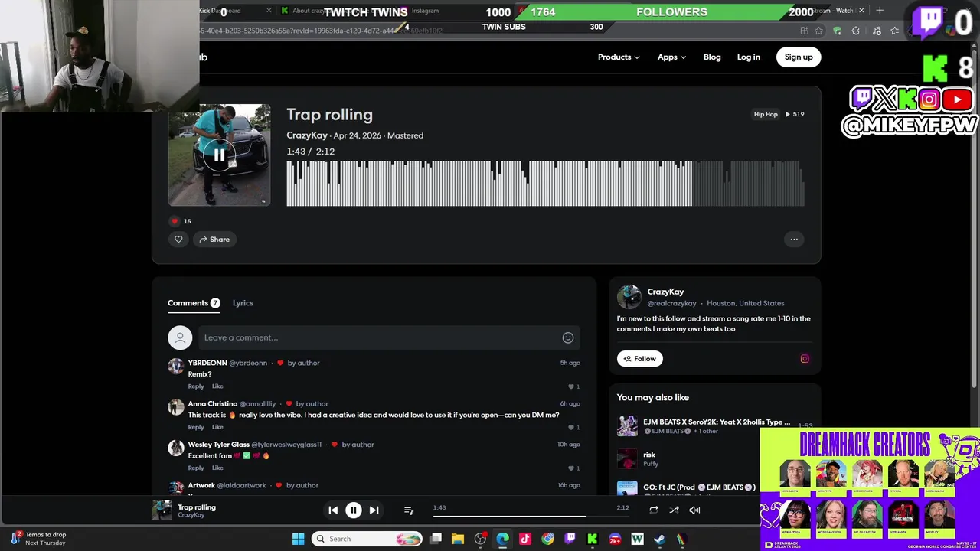The width and height of the screenshot is (980, 551).
Task: Open Artwork commenter's profile name
Action: pyautogui.click(x=201, y=485)
